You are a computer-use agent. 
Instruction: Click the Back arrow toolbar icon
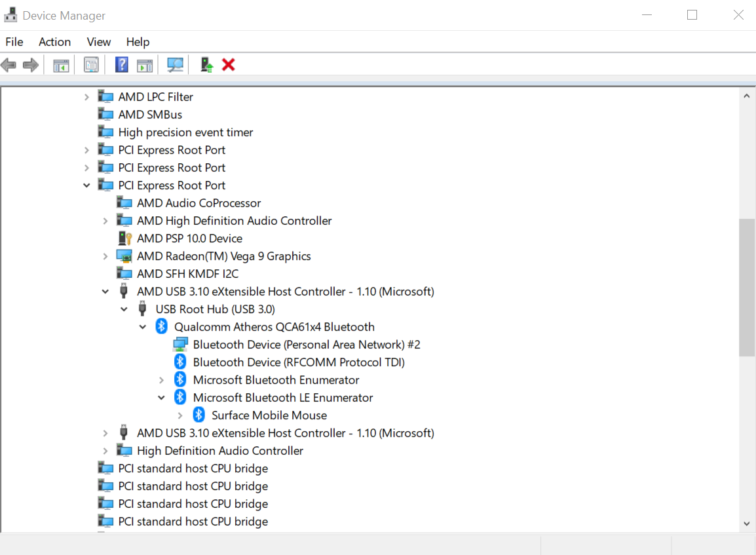9,65
